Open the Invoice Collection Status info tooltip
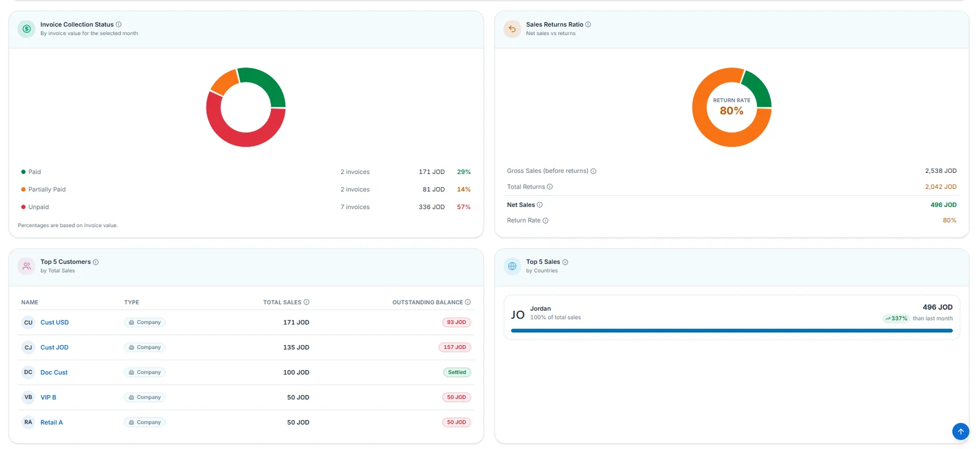 click(119, 24)
